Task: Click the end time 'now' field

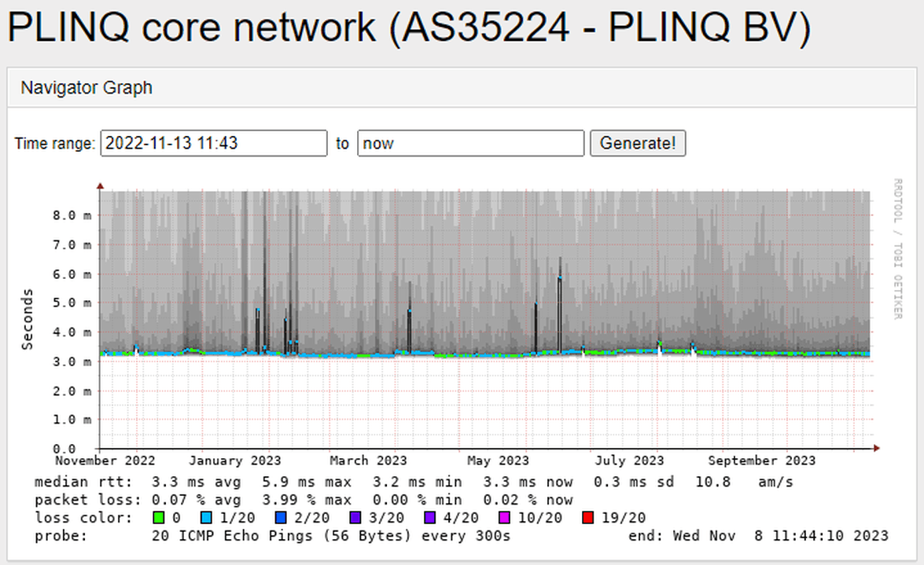Action: [x=470, y=143]
